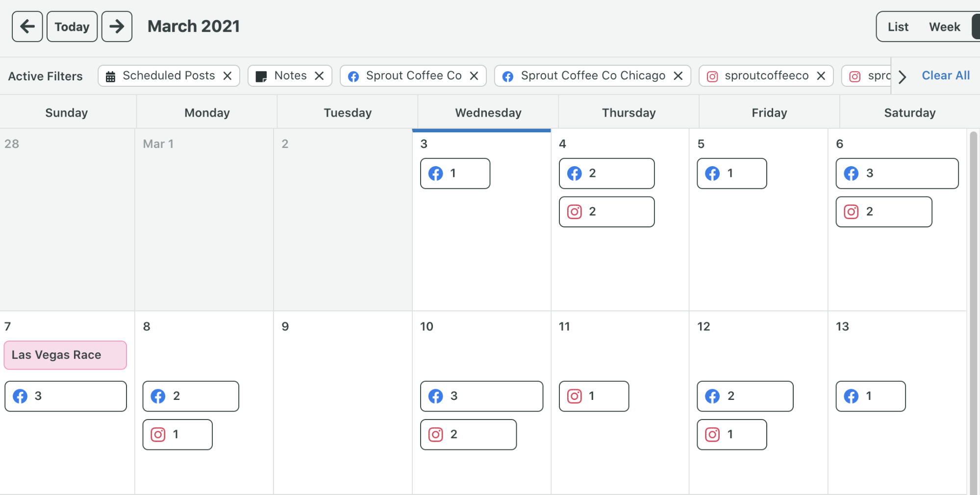This screenshot has height=495, width=980.
Task: Remove the Scheduled Posts filter
Action: click(227, 75)
